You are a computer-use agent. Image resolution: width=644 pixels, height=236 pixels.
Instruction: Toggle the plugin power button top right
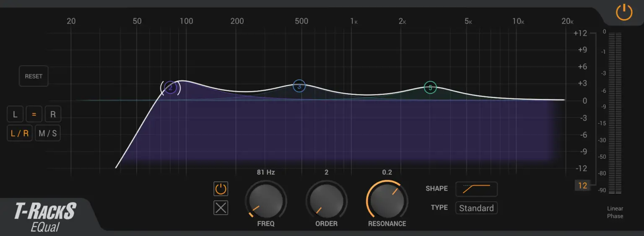624,13
